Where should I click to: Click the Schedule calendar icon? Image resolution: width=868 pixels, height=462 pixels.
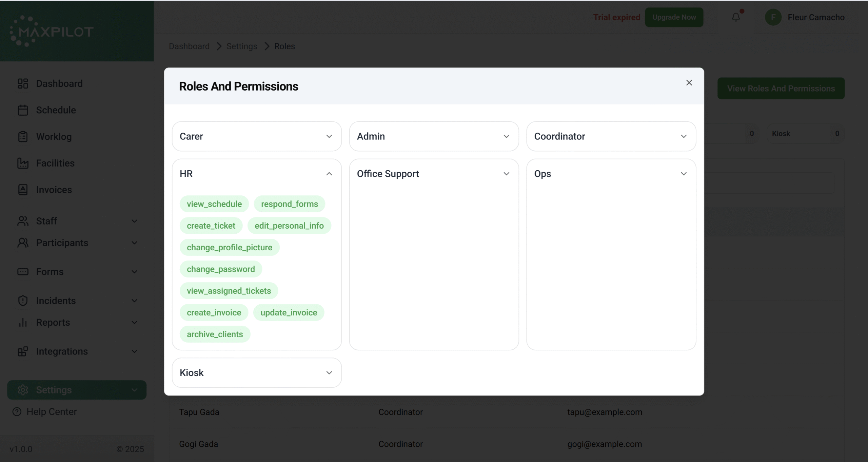pos(23,110)
